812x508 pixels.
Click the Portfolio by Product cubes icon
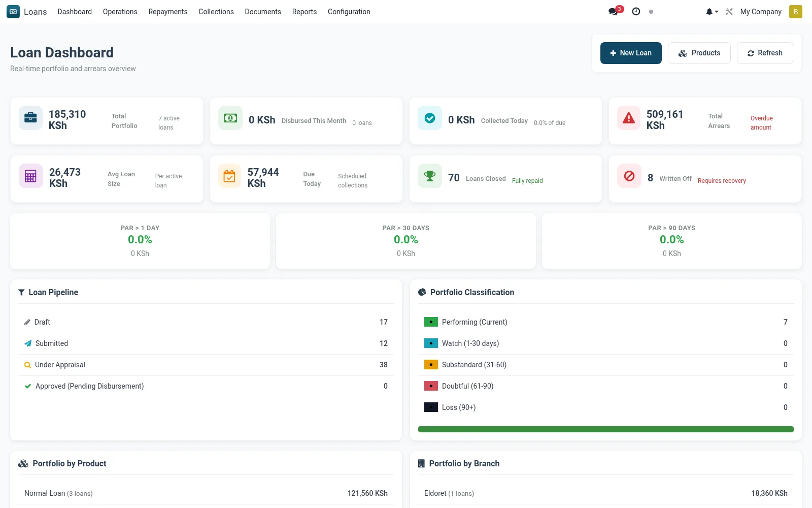click(23, 463)
